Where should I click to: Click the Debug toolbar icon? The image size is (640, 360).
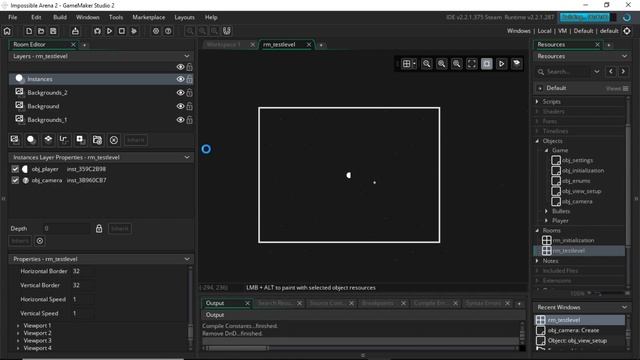click(97, 31)
